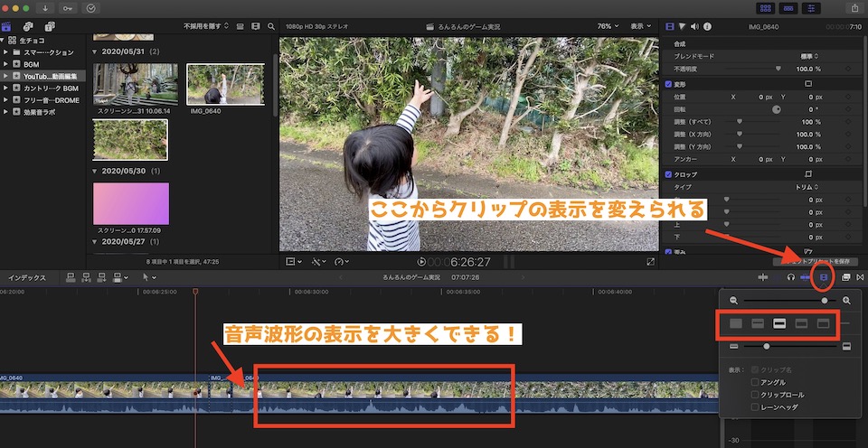868x448 pixels.
Task: Open the Audio inspector tab
Action: coord(694,26)
